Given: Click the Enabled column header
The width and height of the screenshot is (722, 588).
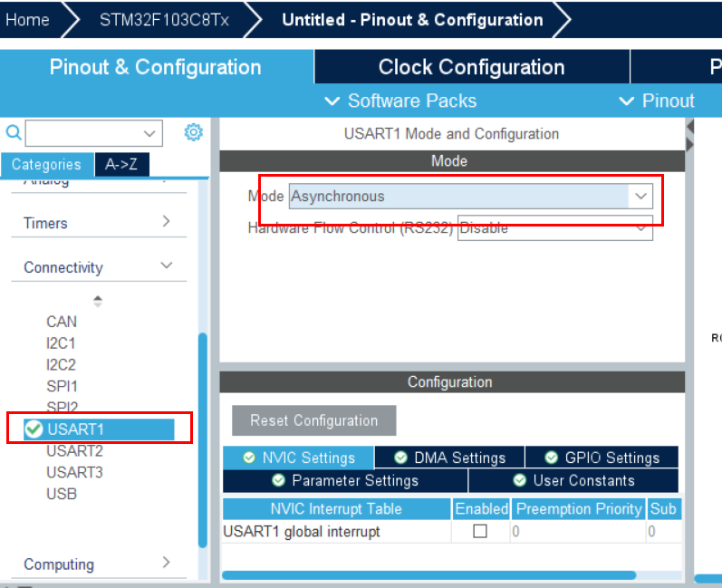Looking at the screenshot, I should point(482,509).
